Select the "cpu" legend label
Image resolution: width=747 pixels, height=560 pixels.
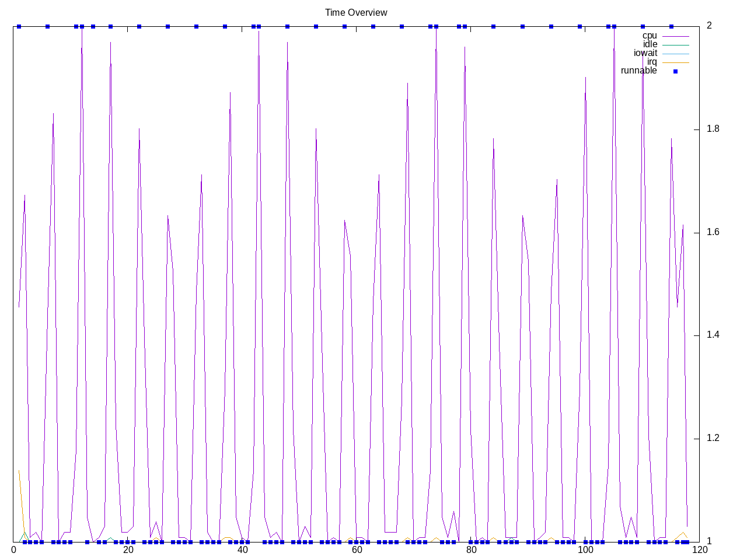(649, 36)
